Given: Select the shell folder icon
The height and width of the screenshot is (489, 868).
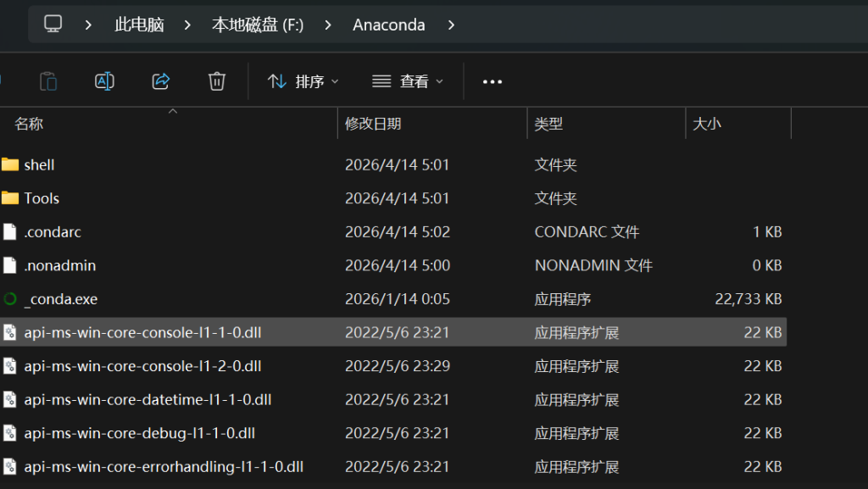Looking at the screenshot, I should pos(10,164).
